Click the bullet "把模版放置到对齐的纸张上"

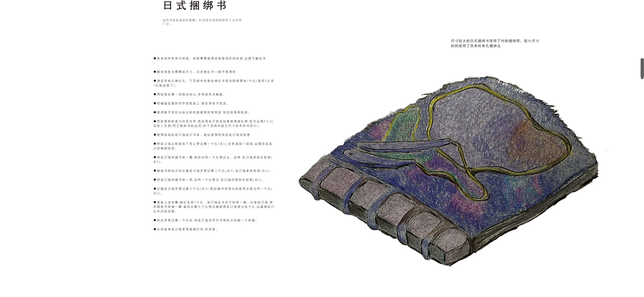191,103
